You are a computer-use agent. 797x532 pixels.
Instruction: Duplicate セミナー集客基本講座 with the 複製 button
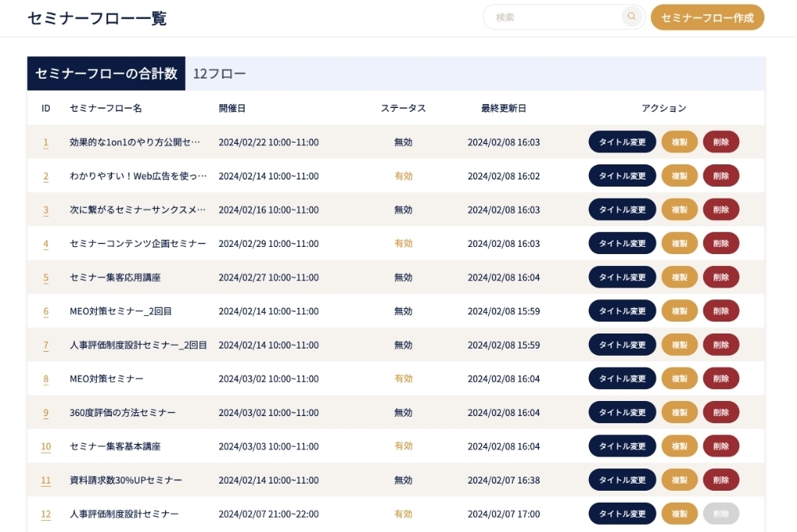pyautogui.click(x=680, y=446)
